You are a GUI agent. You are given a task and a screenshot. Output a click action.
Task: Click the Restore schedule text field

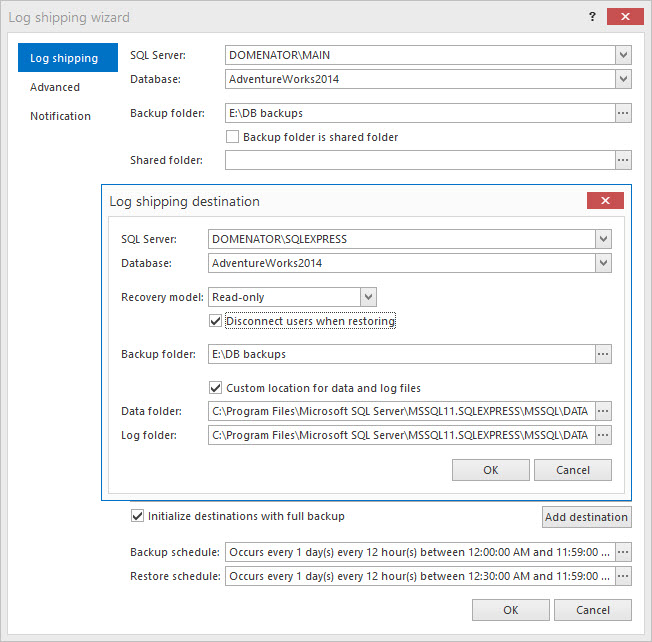coord(420,576)
